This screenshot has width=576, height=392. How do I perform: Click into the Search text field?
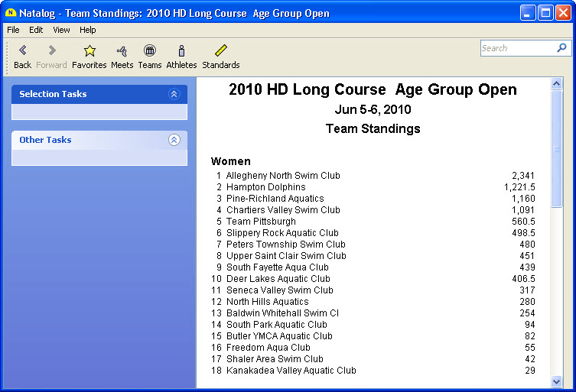[x=516, y=48]
